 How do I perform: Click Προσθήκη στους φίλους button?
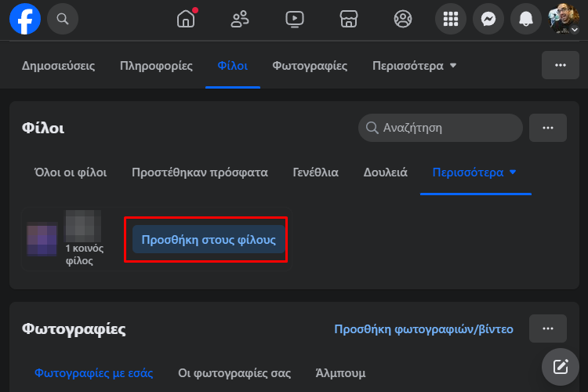209,239
